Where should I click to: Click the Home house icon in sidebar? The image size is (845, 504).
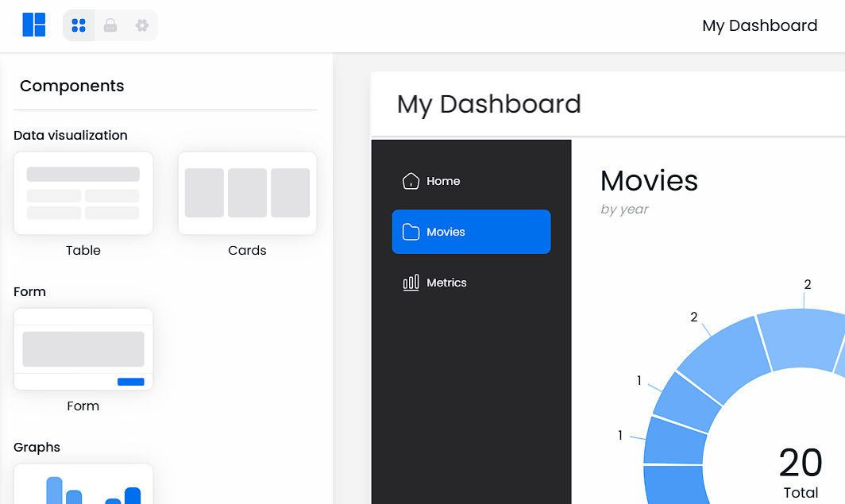(411, 181)
